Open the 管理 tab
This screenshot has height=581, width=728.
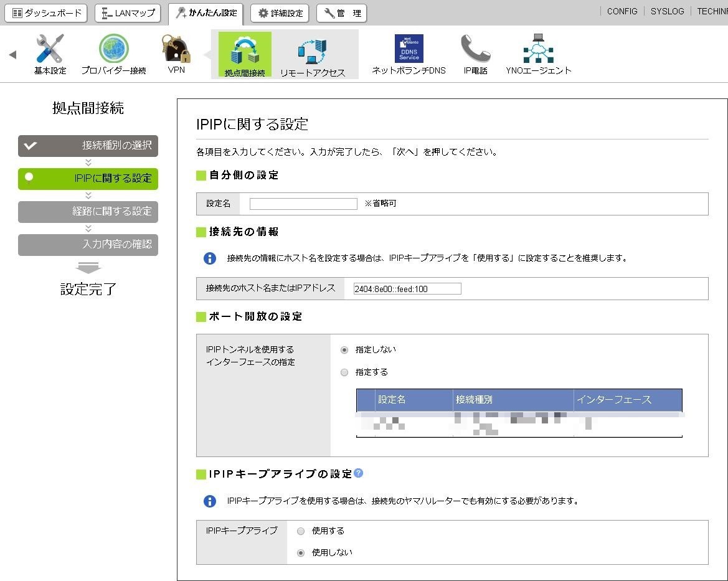(342, 13)
